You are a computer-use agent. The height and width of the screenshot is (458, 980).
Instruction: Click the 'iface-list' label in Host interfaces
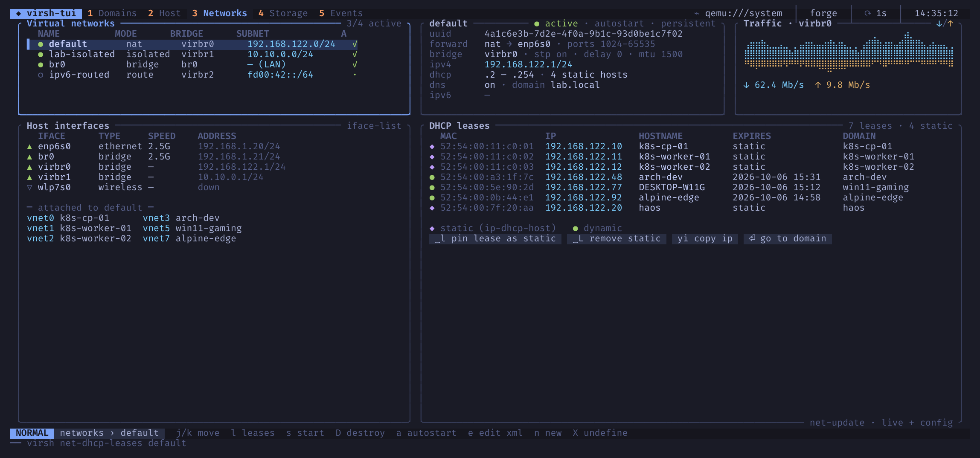click(x=374, y=126)
